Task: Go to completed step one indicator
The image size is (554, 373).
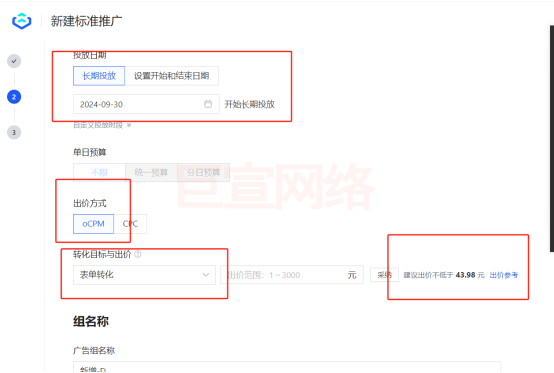Action: [x=14, y=61]
